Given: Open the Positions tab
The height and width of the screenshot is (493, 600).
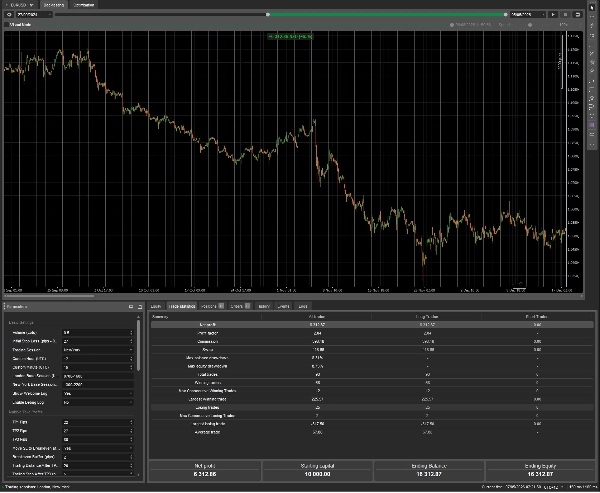Looking at the screenshot, I should 212,306.
